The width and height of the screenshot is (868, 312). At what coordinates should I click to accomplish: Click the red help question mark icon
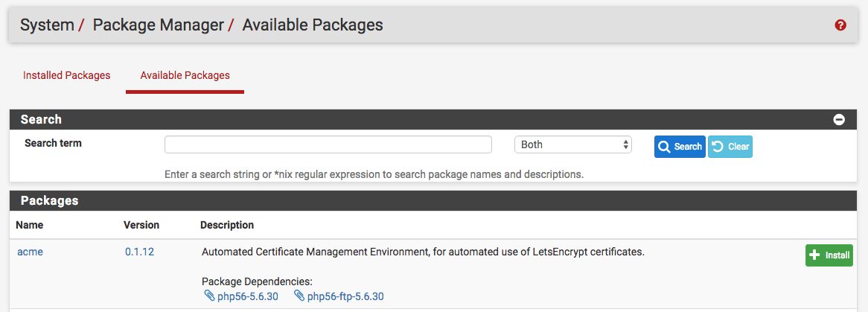pyautogui.click(x=840, y=25)
